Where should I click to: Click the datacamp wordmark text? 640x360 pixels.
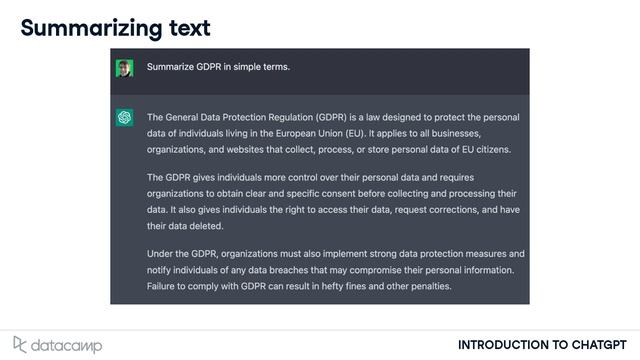point(67,346)
